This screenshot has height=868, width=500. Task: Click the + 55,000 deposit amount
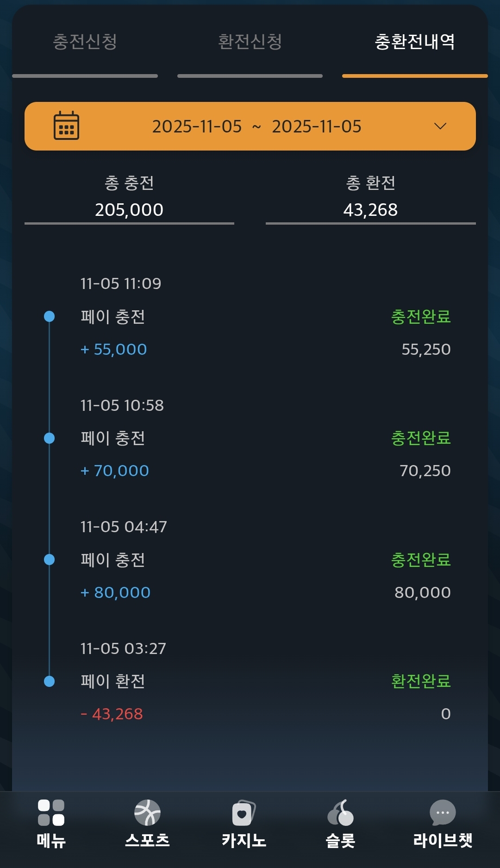tap(114, 349)
